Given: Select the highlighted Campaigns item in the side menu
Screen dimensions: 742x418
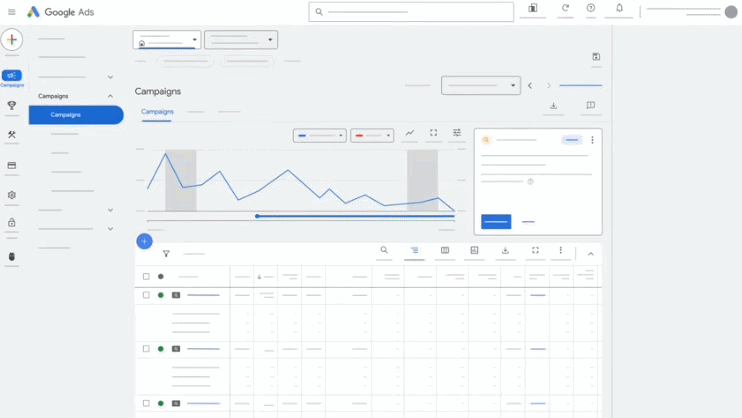Looking at the screenshot, I should (76, 115).
